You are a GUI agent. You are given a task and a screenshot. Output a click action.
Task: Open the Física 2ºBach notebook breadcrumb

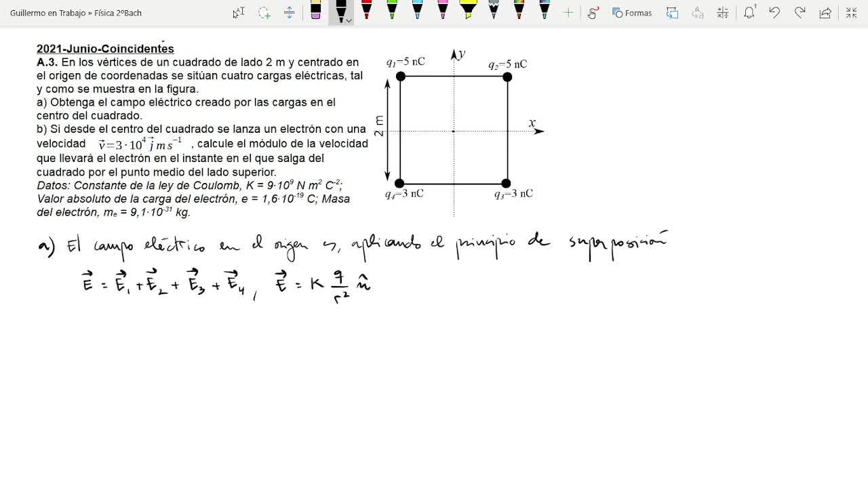point(117,13)
